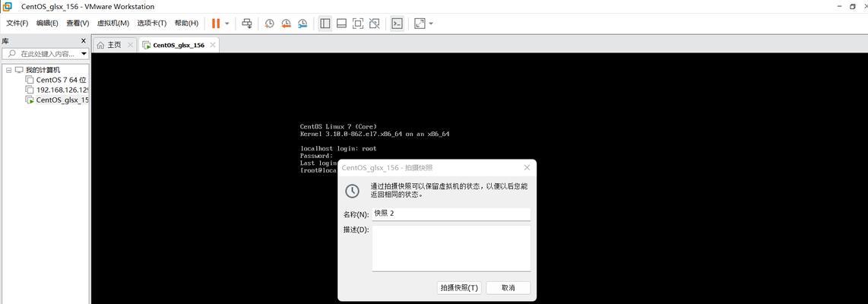Click 'localhost login: root' console text
The image size is (868, 304).
[338, 148]
